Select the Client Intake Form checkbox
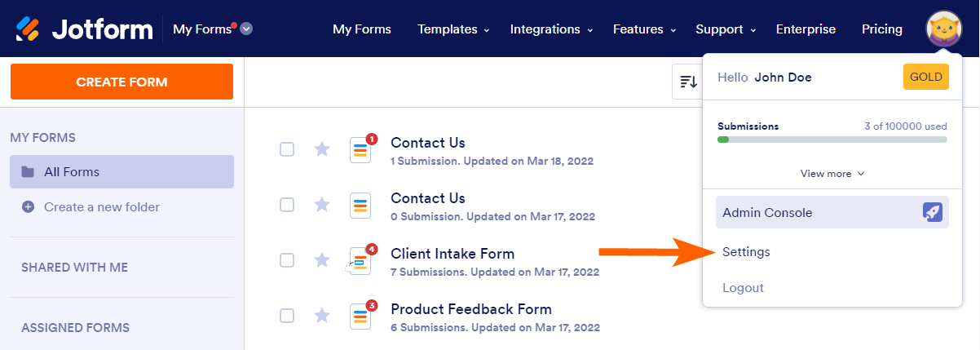The width and height of the screenshot is (980, 350). (x=287, y=260)
